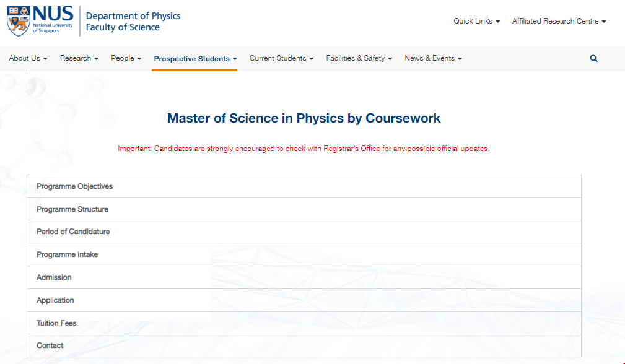Expand the Affiliated Research Centre dropdown
The image size is (625, 364).
coord(558,21)
